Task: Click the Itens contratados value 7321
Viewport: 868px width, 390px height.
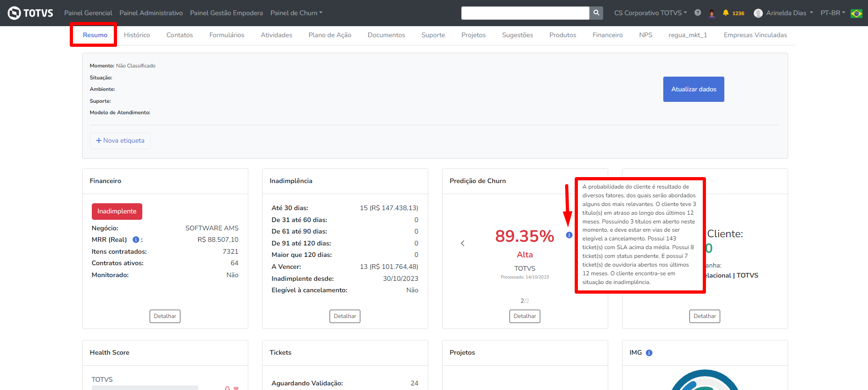Action: [x=230, y=251]
